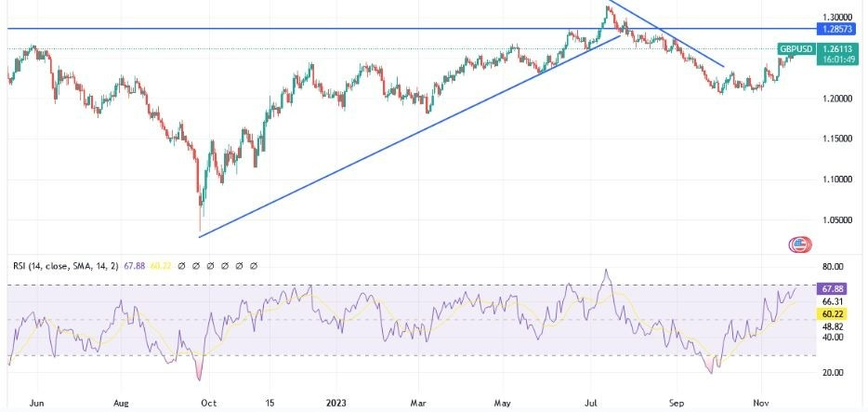868x412 pixels.
Task: Click the yellow 60.22 value in the RSI legend
Action: (x=159, y=266)
